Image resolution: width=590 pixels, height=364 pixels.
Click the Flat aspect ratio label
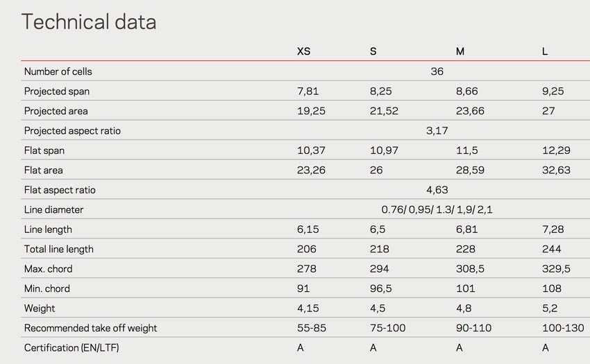60,190
